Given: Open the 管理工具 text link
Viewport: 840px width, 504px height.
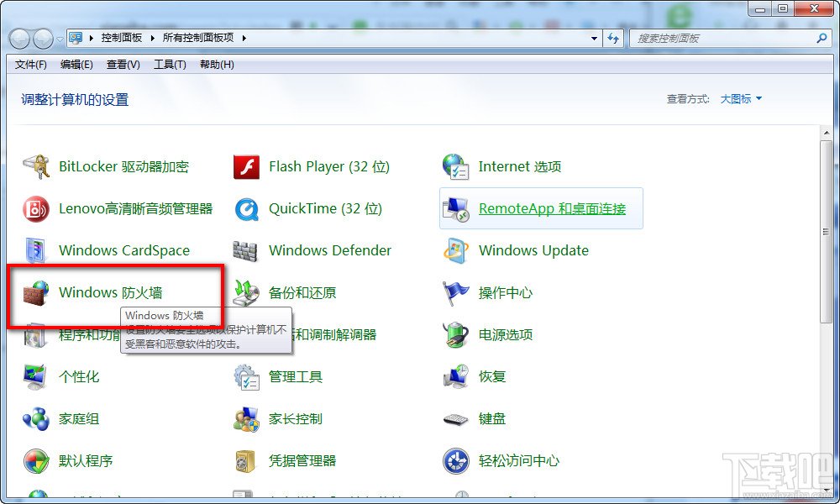Looking at the screenshot, I should click(295, 376).
